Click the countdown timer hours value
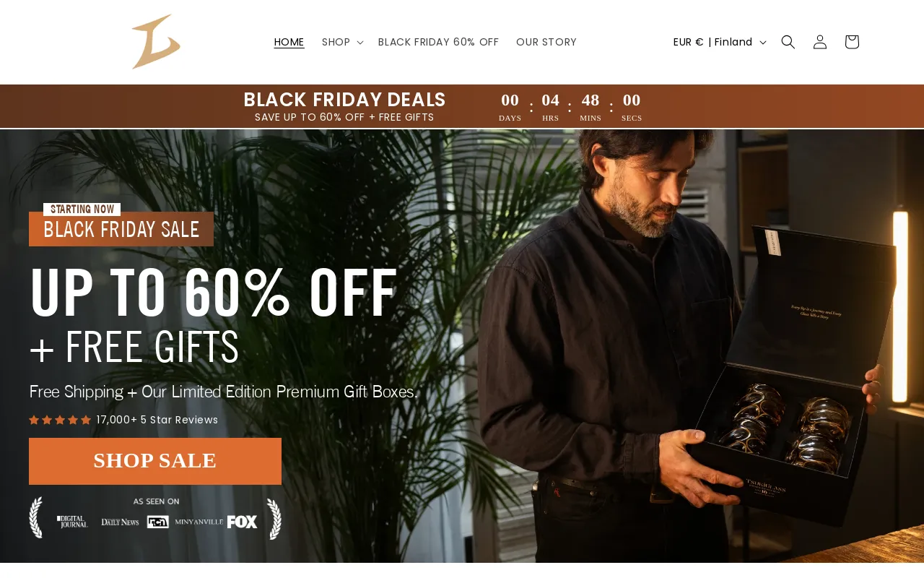Viewport: 924px width, 578px height. tap(551, 100)
